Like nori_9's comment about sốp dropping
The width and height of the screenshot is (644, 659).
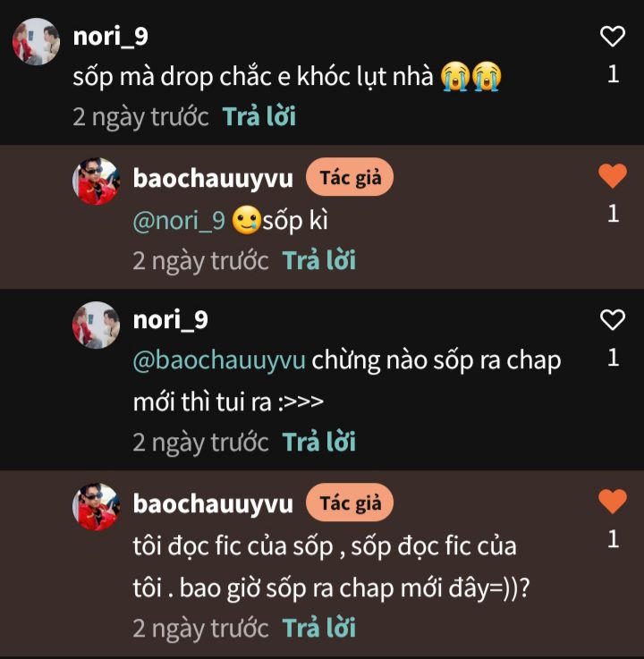[612, 37]
